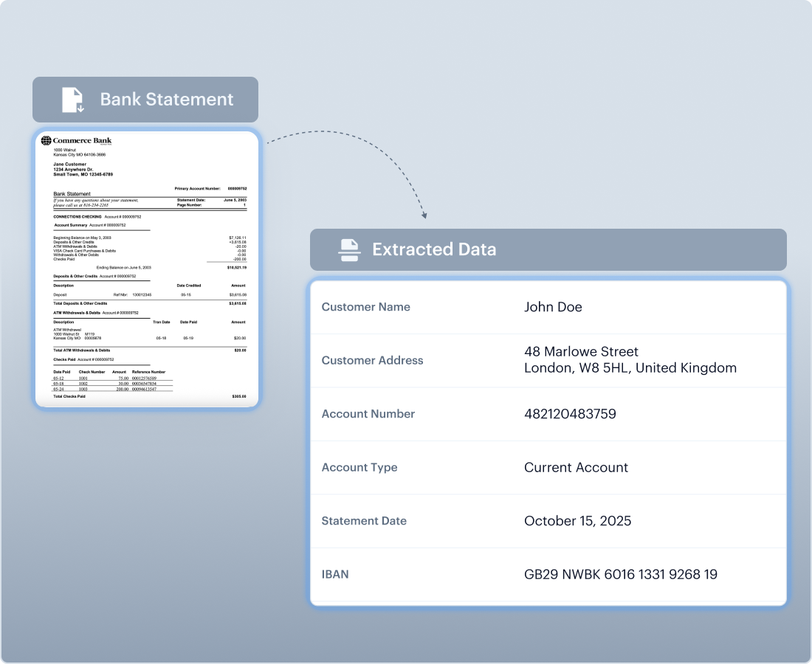Select account number 482120483759
This screenshot has width=812, height=664.
tap(570, 414)
